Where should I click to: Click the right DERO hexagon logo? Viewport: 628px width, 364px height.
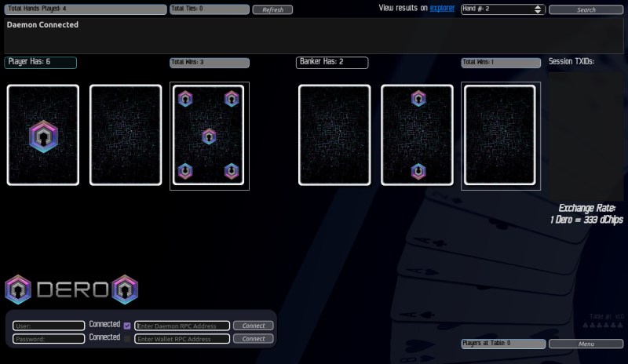tap(125, 289)
